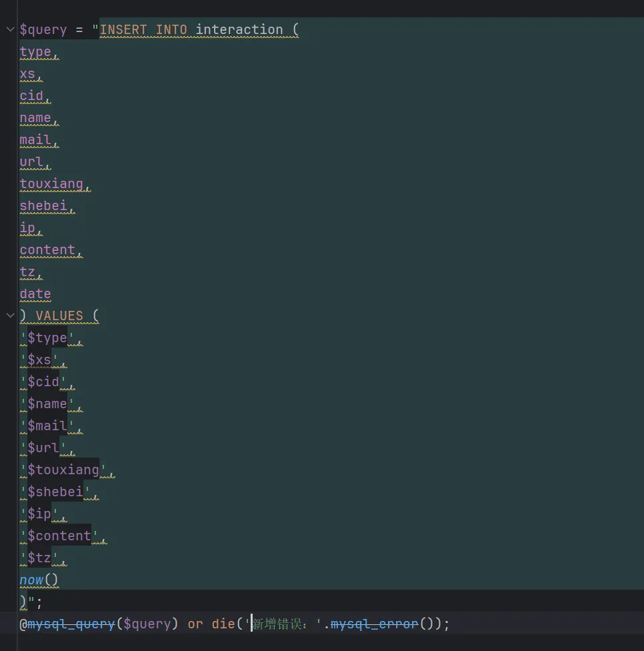Place cursor on INSERT INTO keyword
This screenshot has width=644, height=651.
[x=143, y=29]
